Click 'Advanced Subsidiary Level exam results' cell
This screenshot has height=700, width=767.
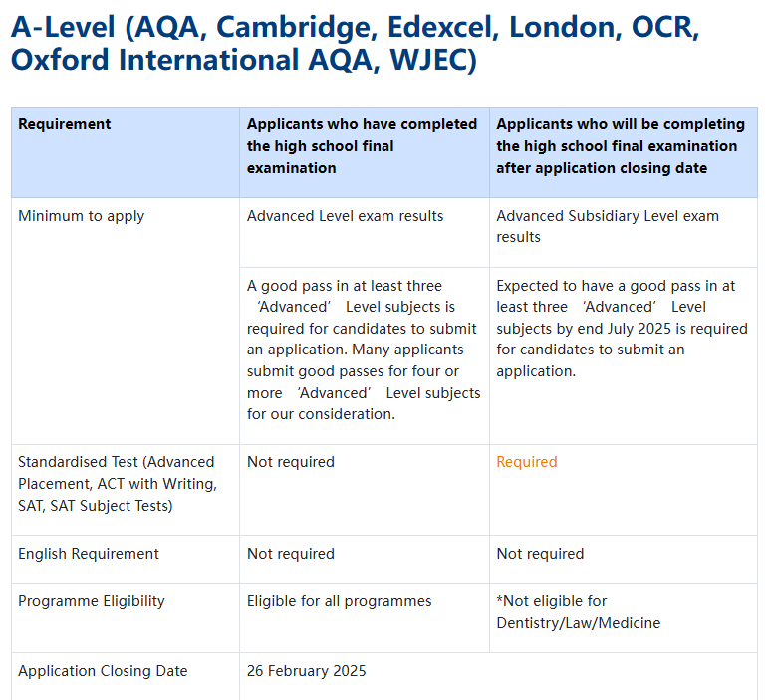(607, 226)
